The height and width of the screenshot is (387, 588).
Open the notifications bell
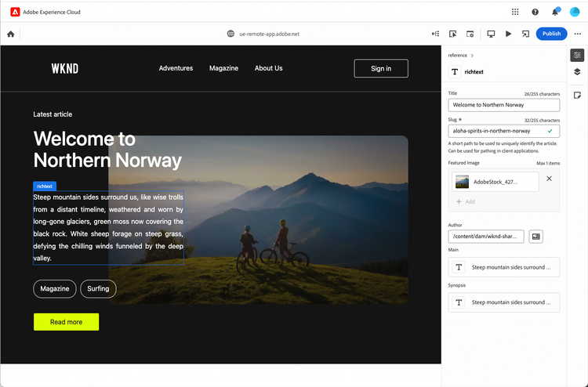click(x=555, y=12)
